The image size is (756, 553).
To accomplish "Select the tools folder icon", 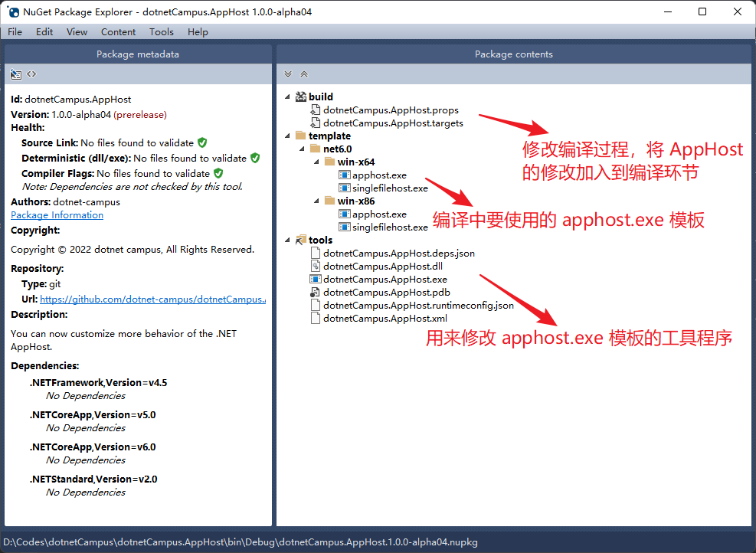I will pyautogui.click(x=300, y=240).
